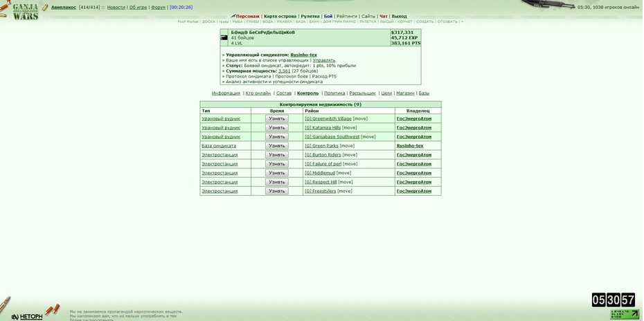Open the Сайты menu item

368,17
